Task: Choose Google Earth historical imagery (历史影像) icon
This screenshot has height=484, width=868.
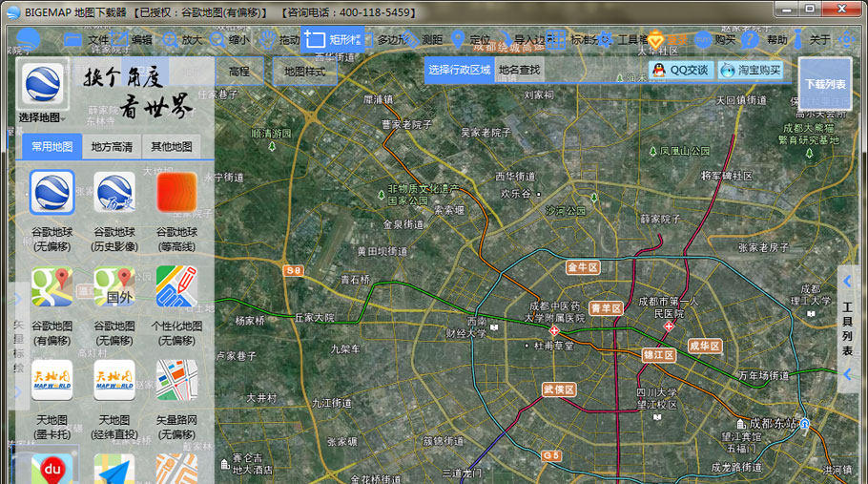Action: point(114,193)
